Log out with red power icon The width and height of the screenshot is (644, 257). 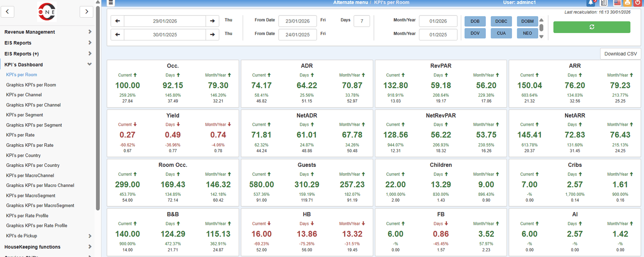click(638, 3)
